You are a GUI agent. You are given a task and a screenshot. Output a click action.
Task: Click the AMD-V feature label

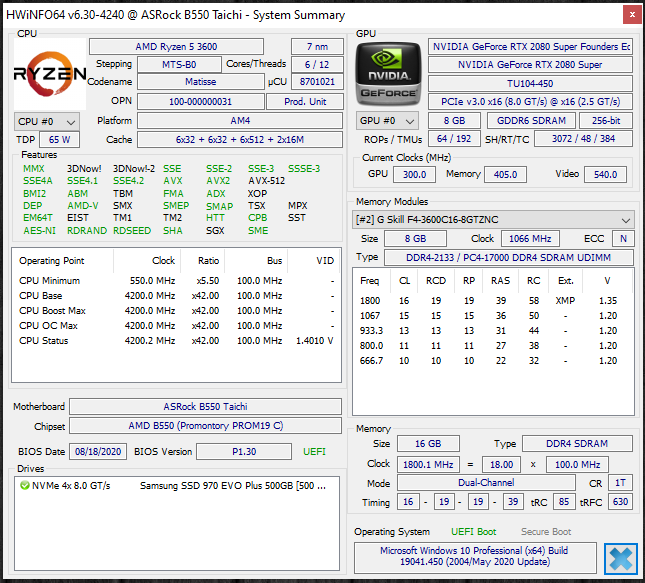coord(83,206)
